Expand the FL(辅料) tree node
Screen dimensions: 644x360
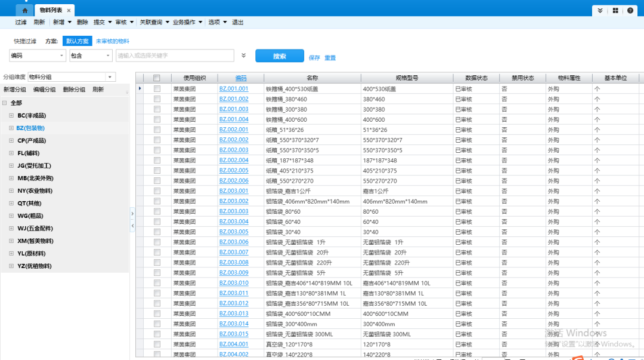coord(11,153)
